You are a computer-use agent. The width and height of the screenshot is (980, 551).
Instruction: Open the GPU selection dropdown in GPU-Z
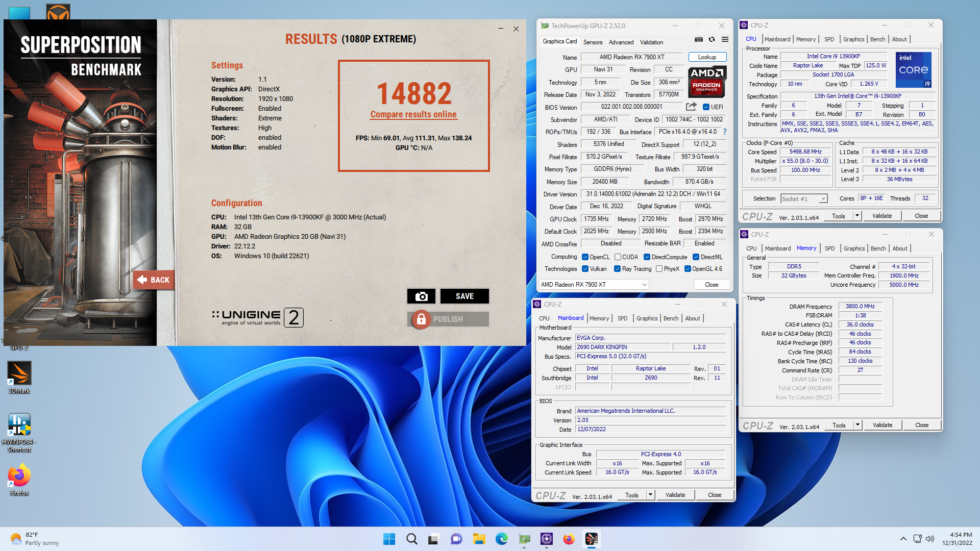pyautogui.click(x=594, y=285)
